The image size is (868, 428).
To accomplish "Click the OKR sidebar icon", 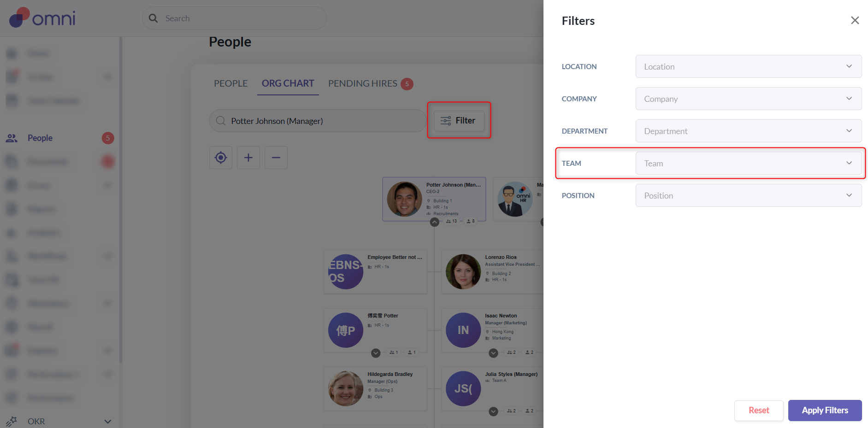I will (x=11, y=421).
